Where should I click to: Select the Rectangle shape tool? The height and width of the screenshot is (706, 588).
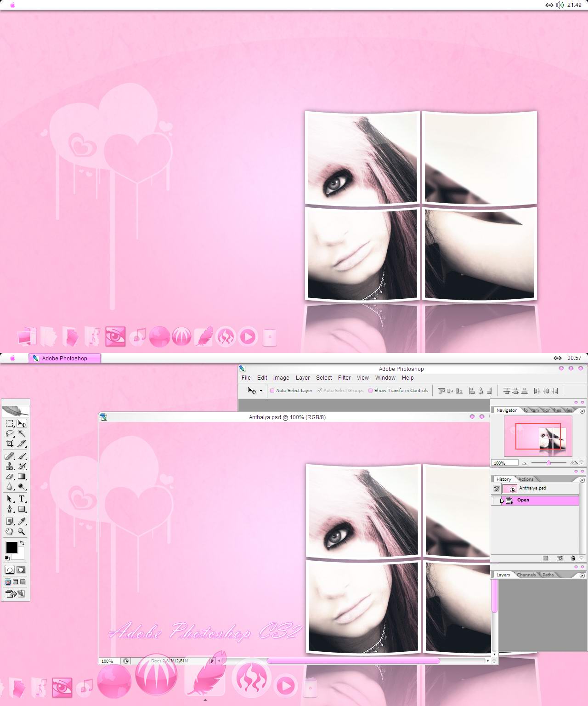(22, 509)
